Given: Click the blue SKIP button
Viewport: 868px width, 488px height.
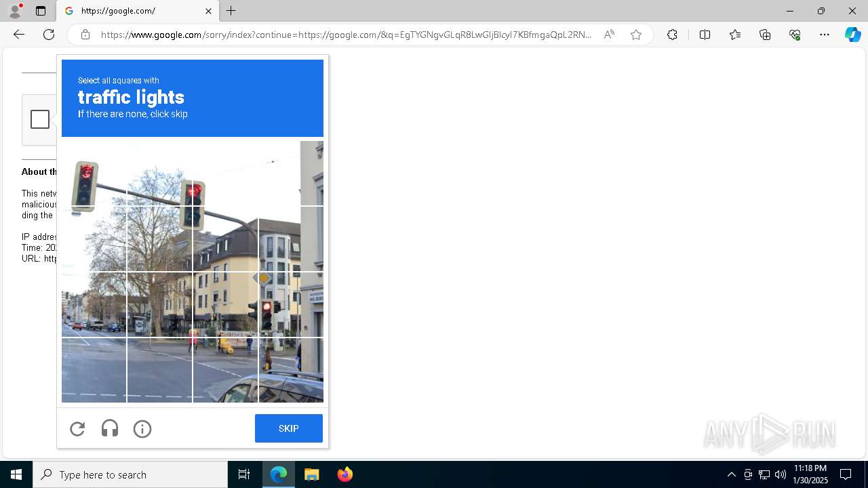Looking at the screenshot, I should (289, 428).
